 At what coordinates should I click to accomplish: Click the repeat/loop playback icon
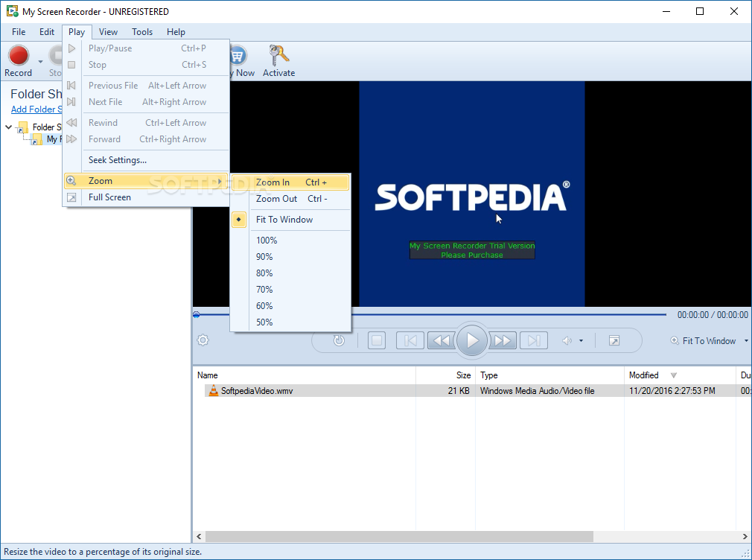pos(339,340)
